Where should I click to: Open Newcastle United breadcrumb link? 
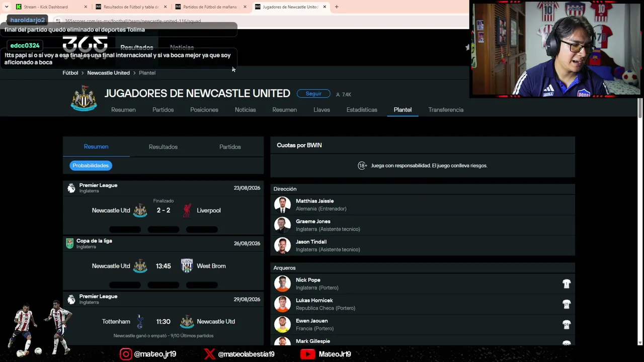pyautogui.click(x=108, y=73)
